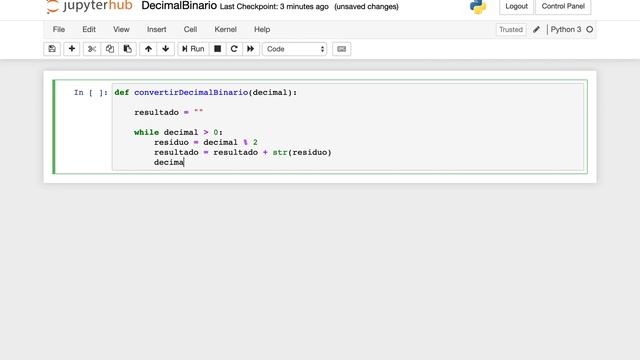Open the Insert menu
This screenshot has width=640, height=360.
157,29
